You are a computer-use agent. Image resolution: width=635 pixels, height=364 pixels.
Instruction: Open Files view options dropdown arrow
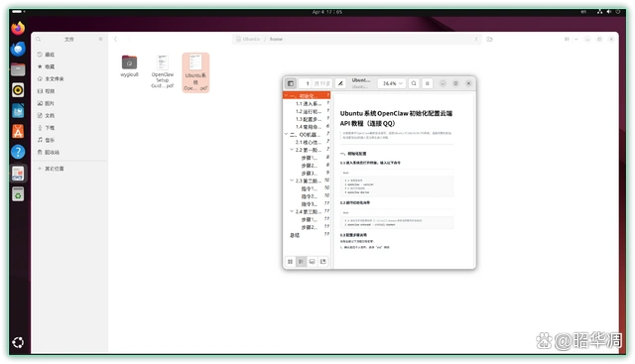click(x=575, y=40)
